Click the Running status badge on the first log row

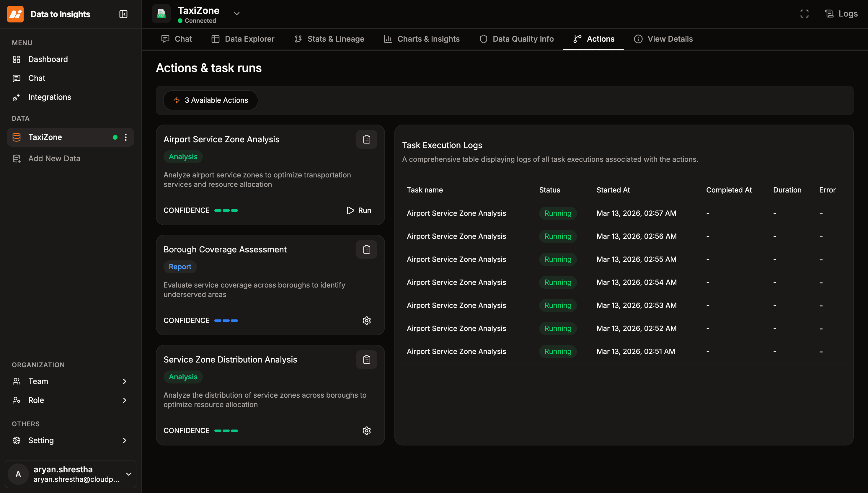point(558,213)
